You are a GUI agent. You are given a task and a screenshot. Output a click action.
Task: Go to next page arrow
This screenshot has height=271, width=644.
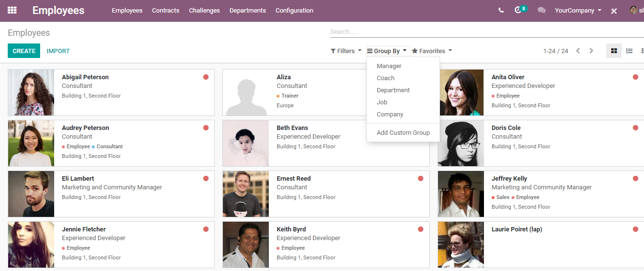pos(591,51)
